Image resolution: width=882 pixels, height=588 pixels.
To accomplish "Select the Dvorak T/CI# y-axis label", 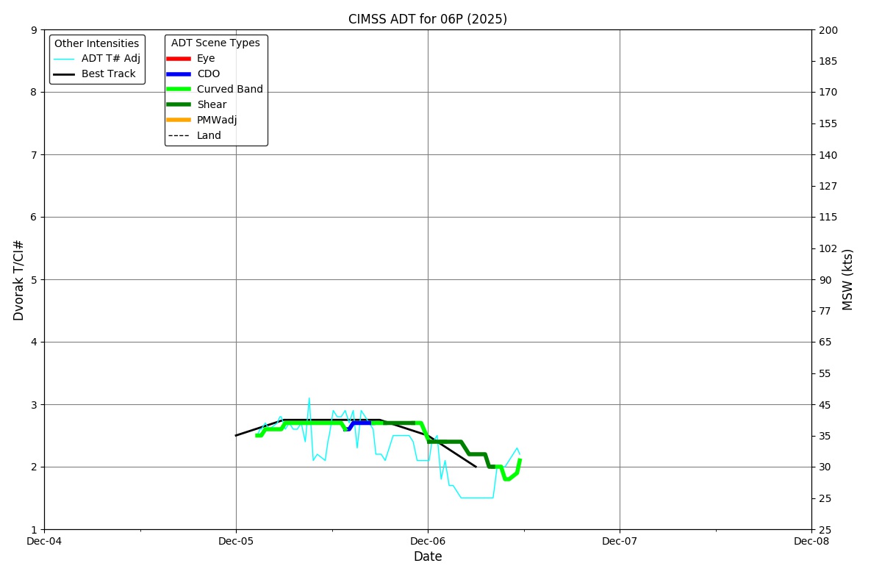I will pos(19,280).
